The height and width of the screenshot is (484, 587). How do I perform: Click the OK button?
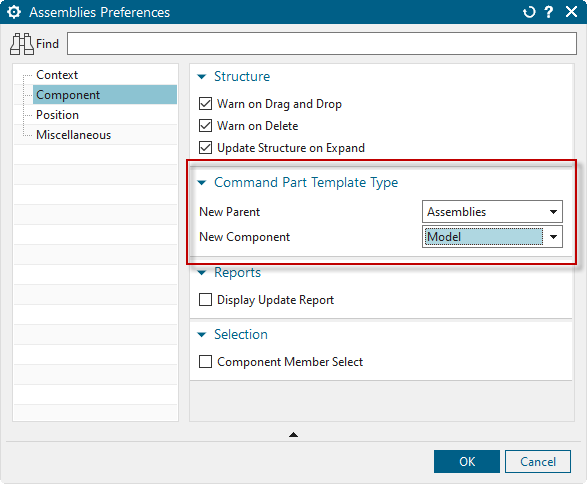pos(467,462)
